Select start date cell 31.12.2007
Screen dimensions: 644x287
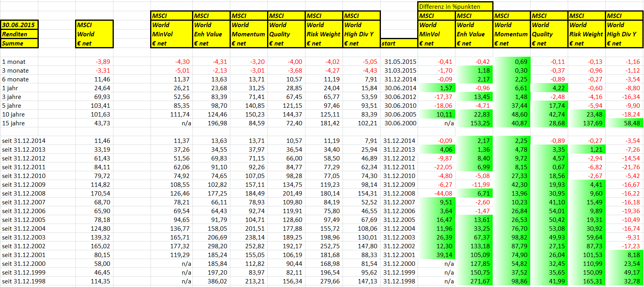point(399,202)
